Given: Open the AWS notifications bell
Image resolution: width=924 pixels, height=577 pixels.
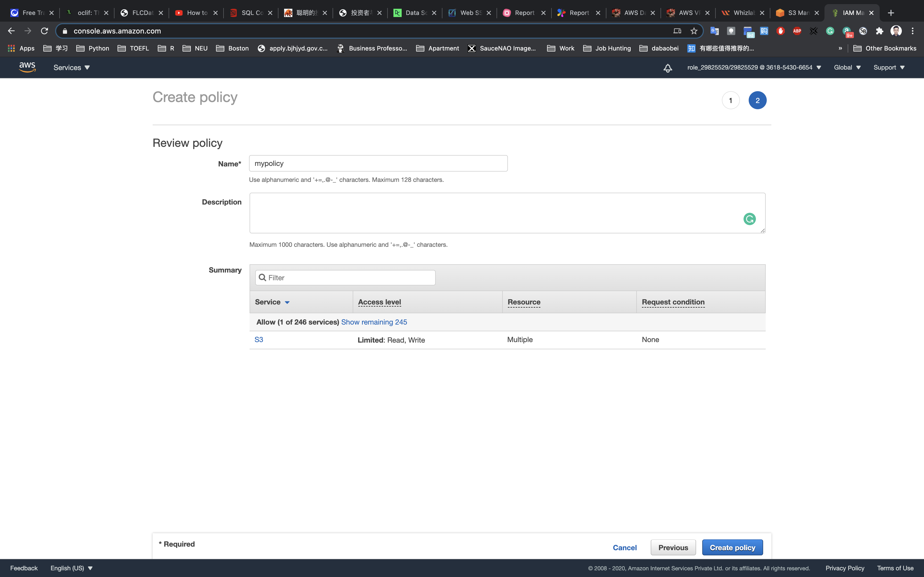Looking at the screenshot, I should click(x=667, y=68).
